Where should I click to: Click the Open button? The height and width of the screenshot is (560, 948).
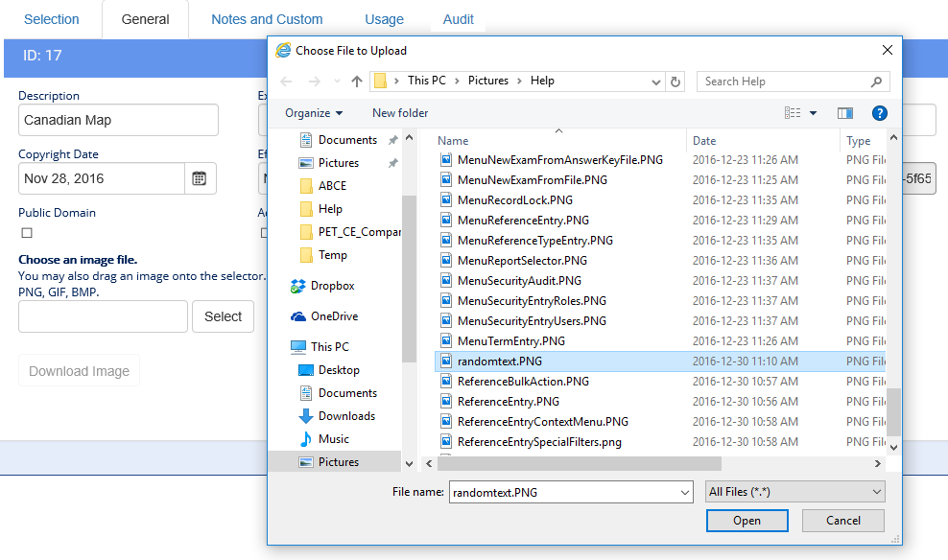[x=747, y=521]
